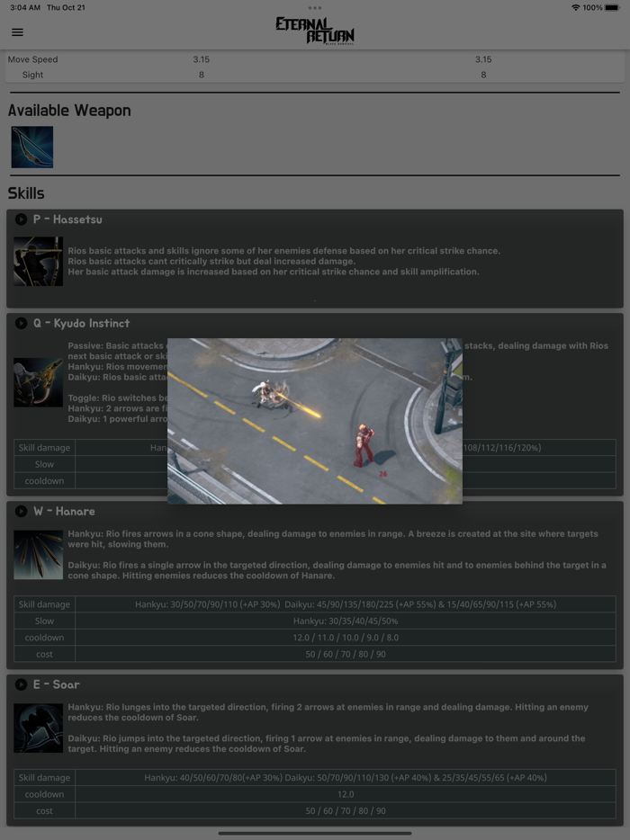Click Hanare cooldown value 12.0 / 11.0 / 10.0
Screen dimensions: 630x840
[346, 638]
